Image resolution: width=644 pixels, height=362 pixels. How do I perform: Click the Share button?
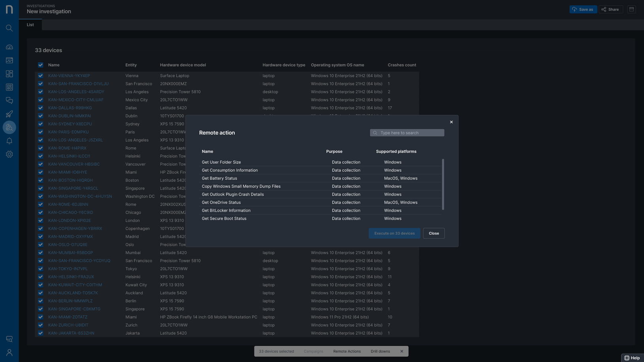[x=610, y=9]
